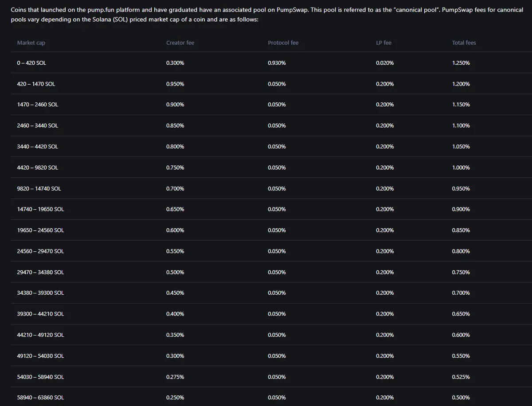The width and height of the screenshot is (532, 406).
Task: Click the 0.500% total fees value
Action: [461, 398]
